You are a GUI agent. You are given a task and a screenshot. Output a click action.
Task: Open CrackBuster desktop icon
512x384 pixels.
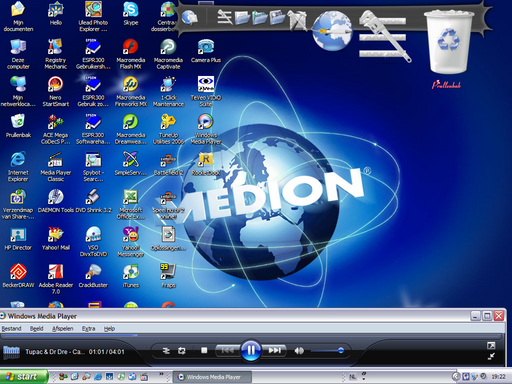tap(93, 276)
